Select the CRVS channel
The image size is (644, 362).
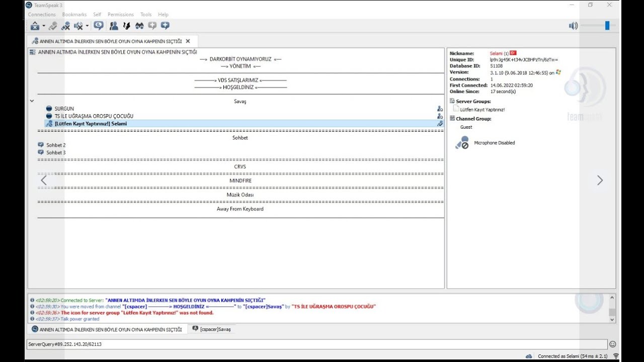(240, 166)
